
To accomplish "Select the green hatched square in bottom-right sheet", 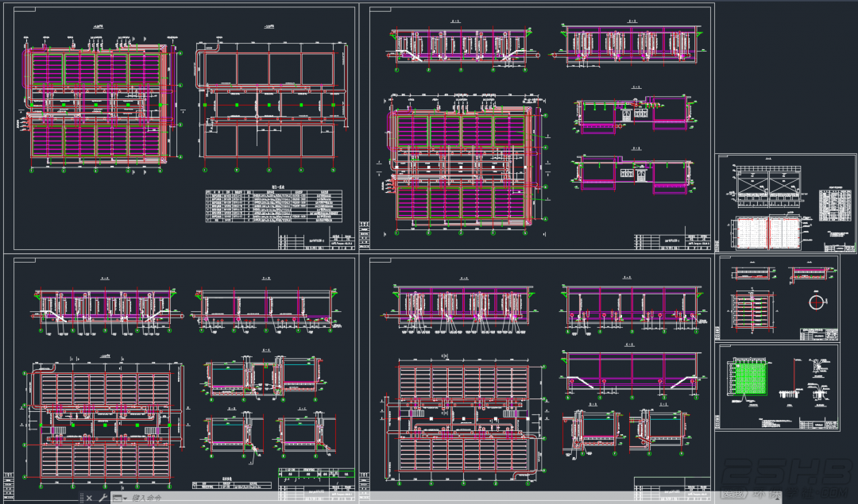I will coord(749,379).
